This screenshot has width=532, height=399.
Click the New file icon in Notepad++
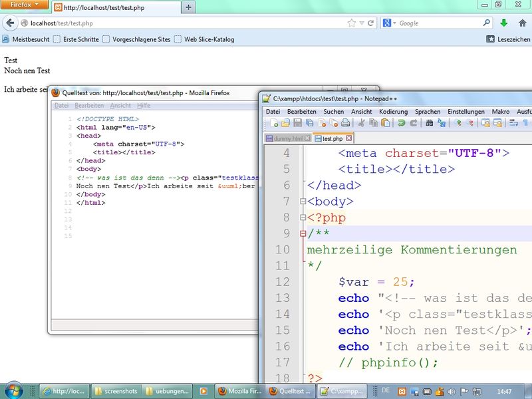click(x=274, y=123)
